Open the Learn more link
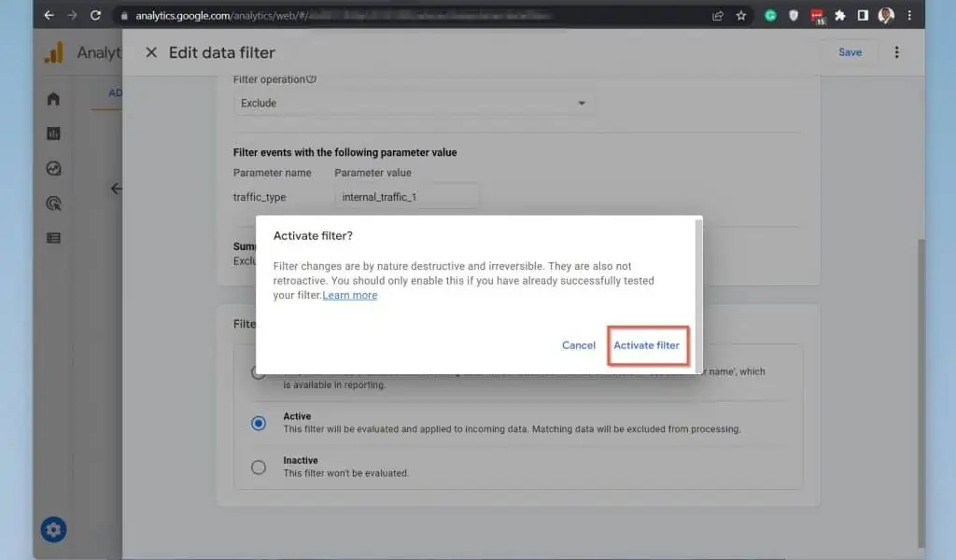This screenshot has height=560, width=956. (350, 296)
